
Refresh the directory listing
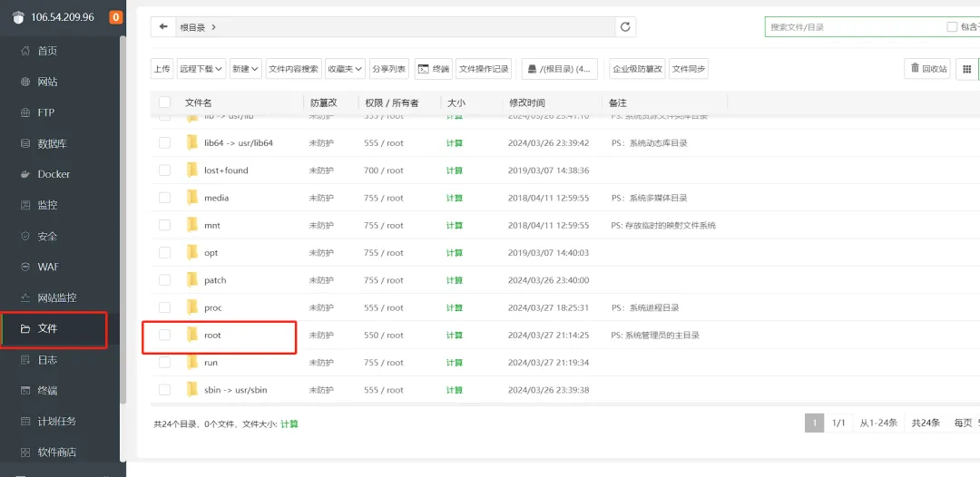pyautogui.click(x=625, y=27)
